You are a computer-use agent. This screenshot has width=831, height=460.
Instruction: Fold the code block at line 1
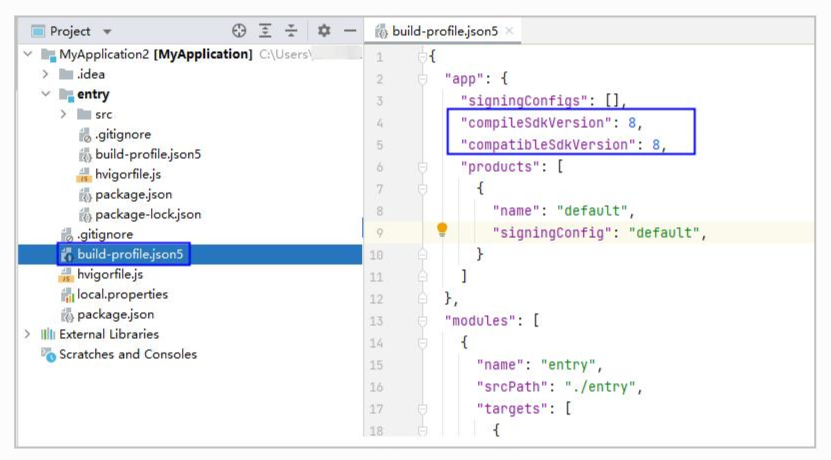coord(422,56)
